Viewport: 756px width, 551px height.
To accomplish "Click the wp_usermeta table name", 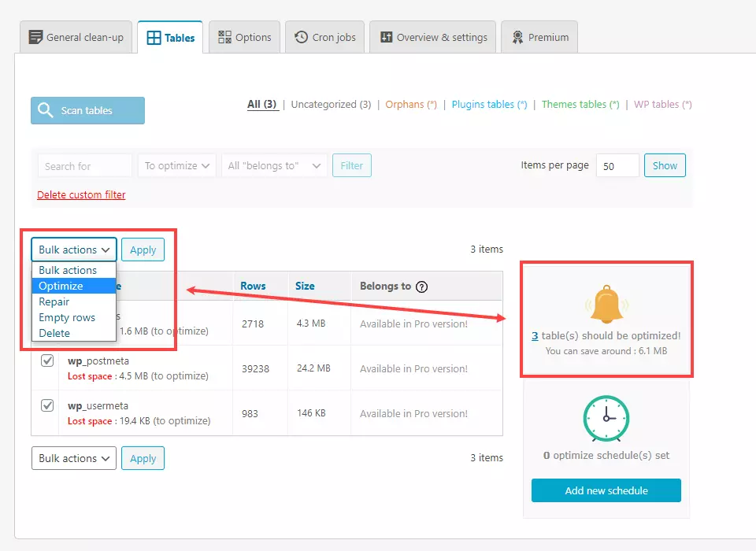I will point(98,406).
